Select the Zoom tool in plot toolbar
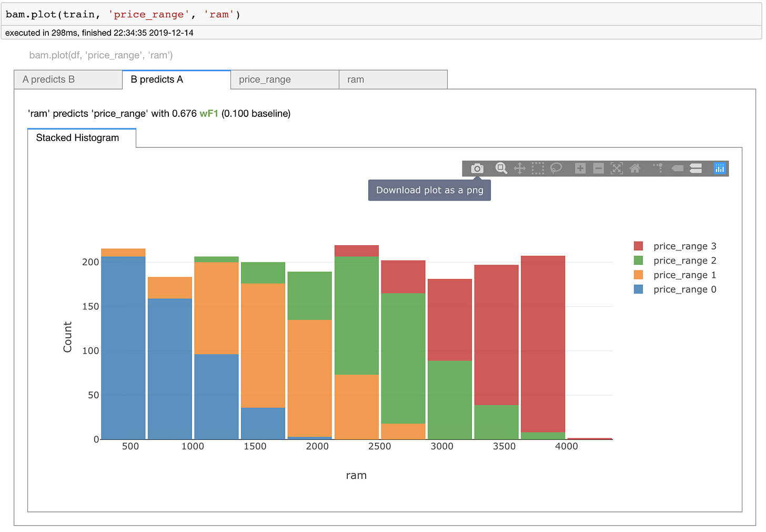Viewport: 766px width, 532px height. 501,168
